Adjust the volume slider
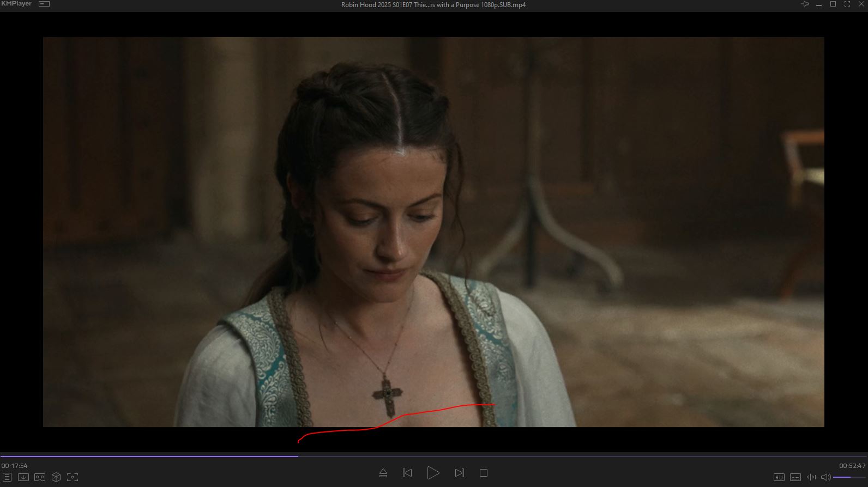Image resolution: width=868 pixels, height=487 pixels. (849, 477)
